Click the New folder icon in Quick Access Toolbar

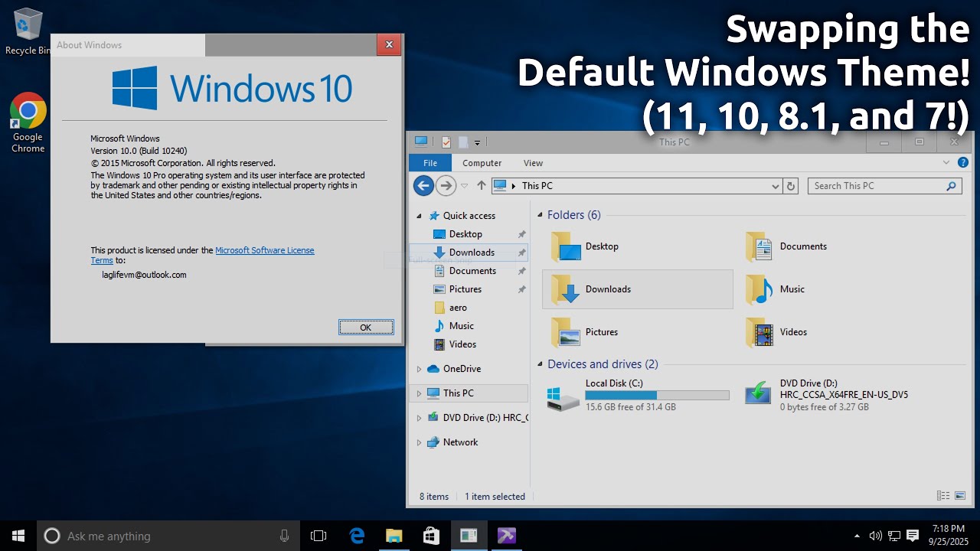(463, 142)
